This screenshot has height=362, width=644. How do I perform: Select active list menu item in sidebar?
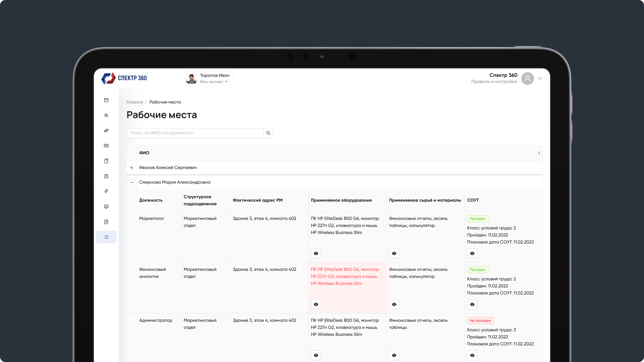click(106, 237)
